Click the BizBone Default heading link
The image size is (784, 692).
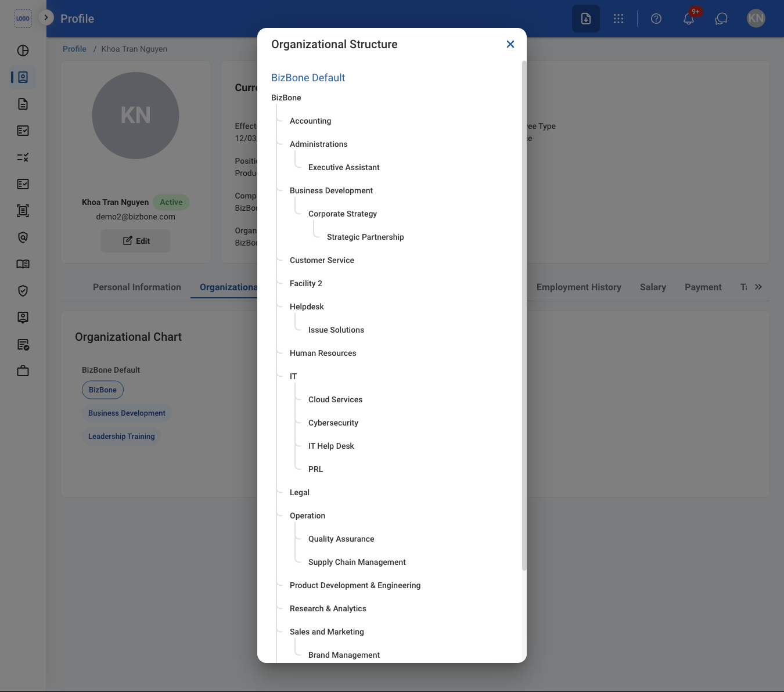(x=308, y=78)
